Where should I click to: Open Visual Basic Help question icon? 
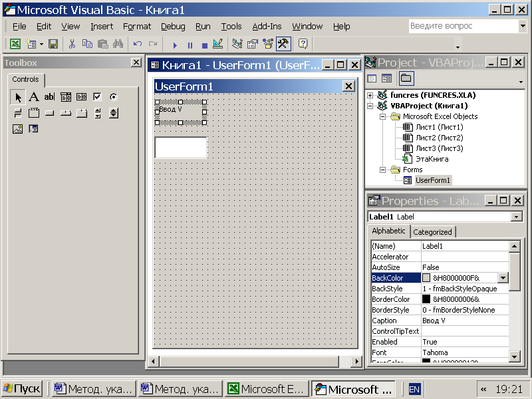pos(303,44)
